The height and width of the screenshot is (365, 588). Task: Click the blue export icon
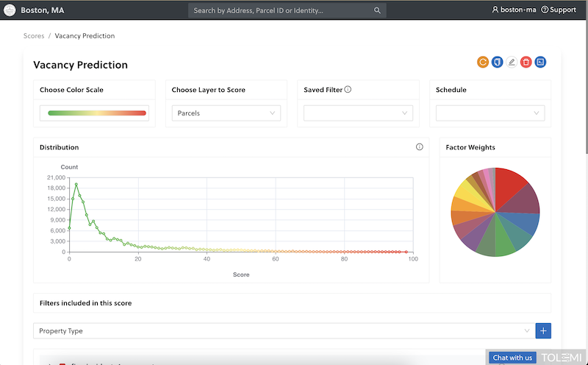[x=540, y=63]
